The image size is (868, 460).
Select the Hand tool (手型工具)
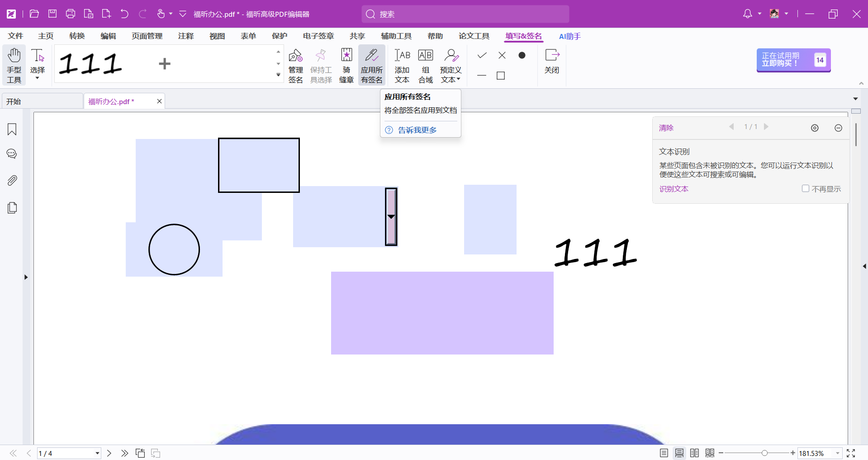[x=14, y=66]
